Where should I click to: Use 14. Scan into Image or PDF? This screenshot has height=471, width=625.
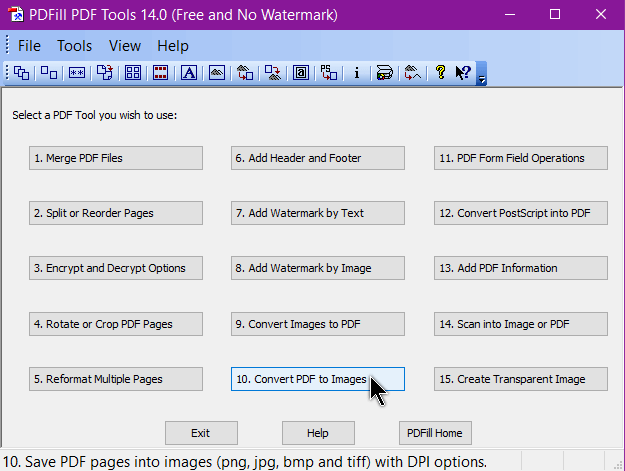click(521, 324)
